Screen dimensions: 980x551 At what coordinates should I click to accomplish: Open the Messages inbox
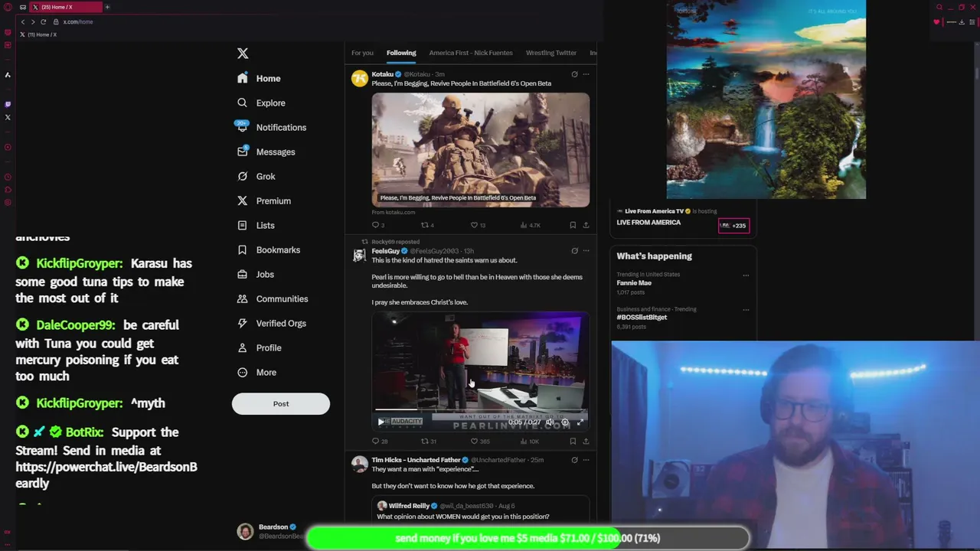[266, 152]
